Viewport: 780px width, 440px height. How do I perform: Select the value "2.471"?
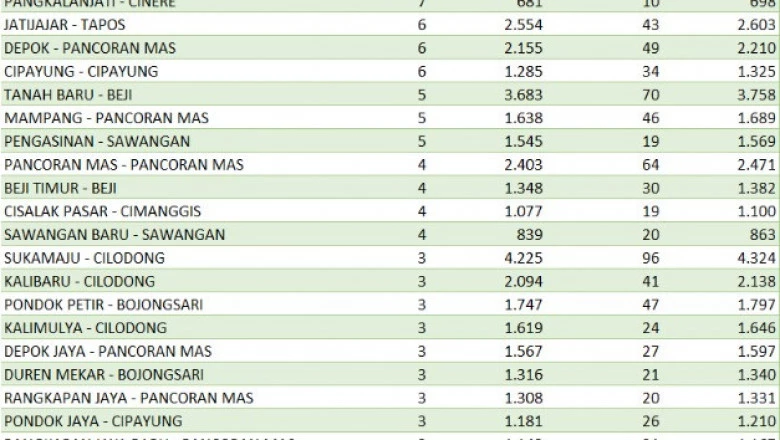click(757, 165)
